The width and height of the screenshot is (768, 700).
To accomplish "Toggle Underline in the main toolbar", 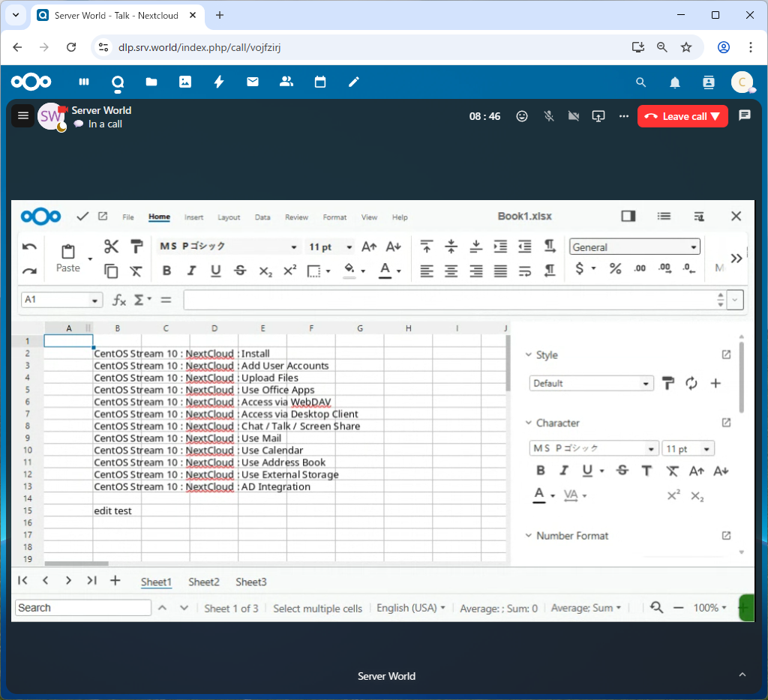I will [x=215, y=271].
